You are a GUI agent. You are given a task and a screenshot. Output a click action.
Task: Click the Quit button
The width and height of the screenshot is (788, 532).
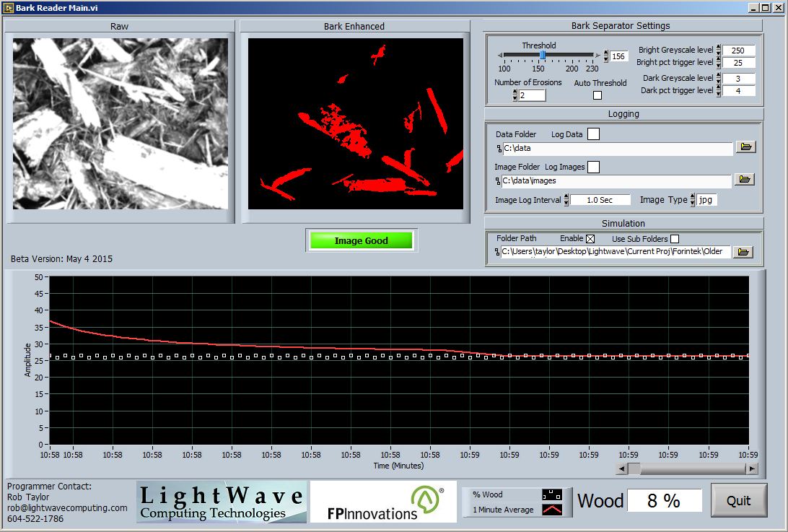(739, 500)
